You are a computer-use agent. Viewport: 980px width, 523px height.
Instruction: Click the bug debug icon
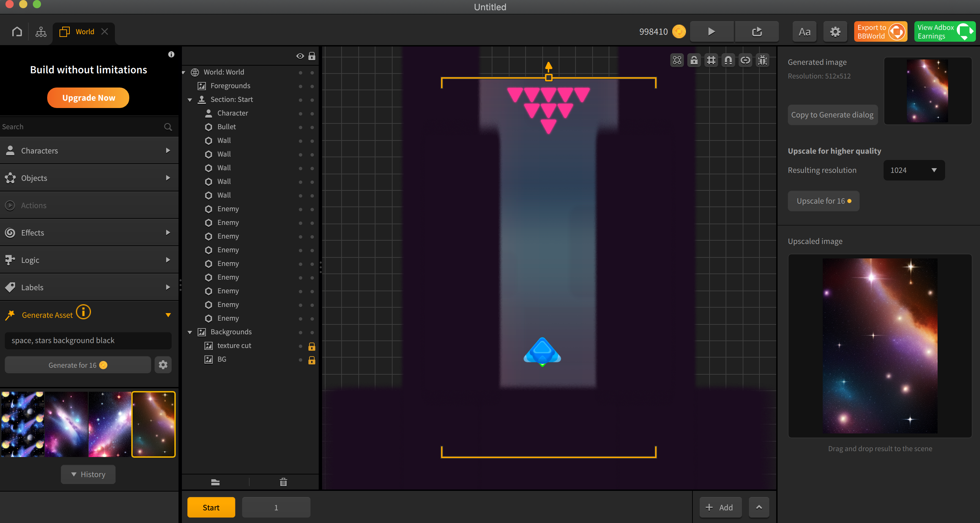(x=763, y=60)
